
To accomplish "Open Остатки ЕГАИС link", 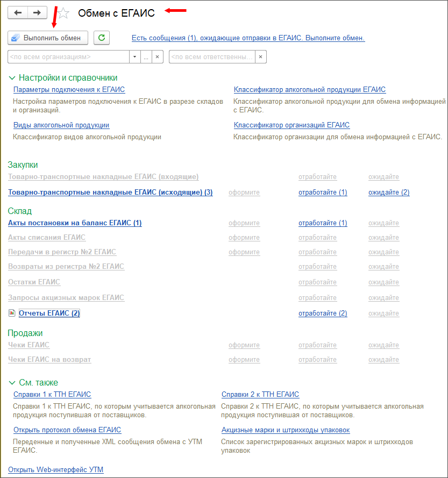I will [34, 282].
